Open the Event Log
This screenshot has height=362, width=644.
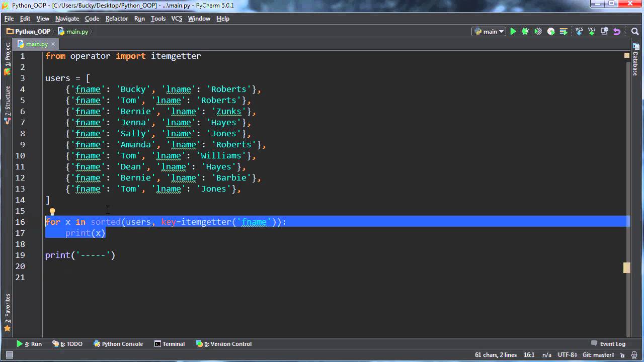pos(608,344)
